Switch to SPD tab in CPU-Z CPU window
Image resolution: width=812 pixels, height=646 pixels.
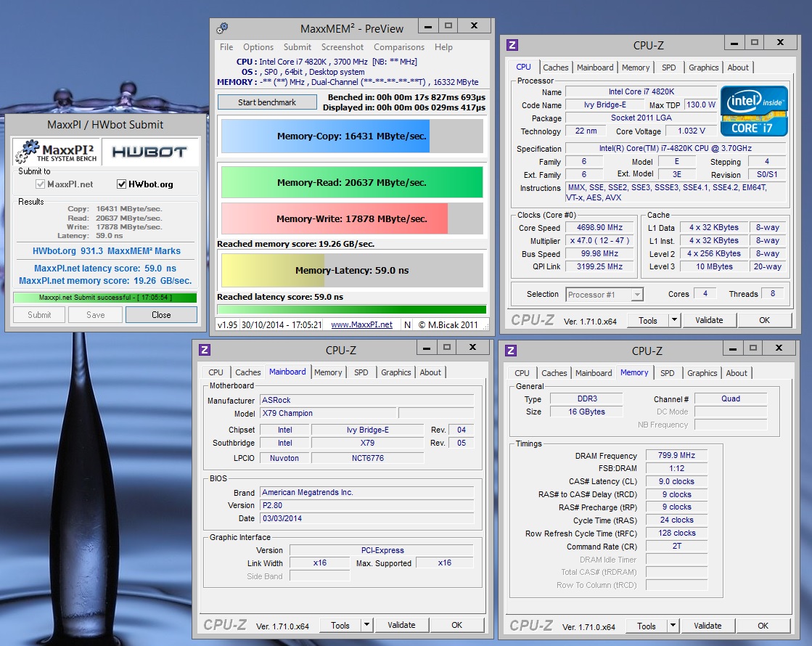click(x=668, y=68)
